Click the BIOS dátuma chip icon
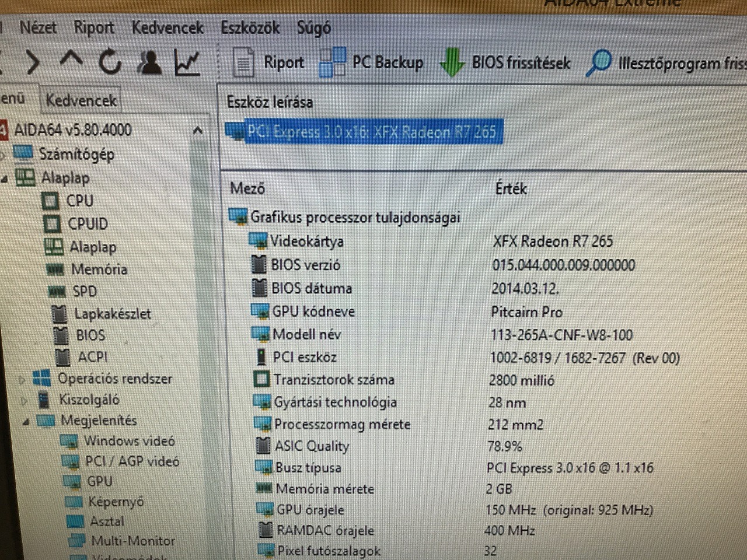The image size is (747, 560). (259, 288)
